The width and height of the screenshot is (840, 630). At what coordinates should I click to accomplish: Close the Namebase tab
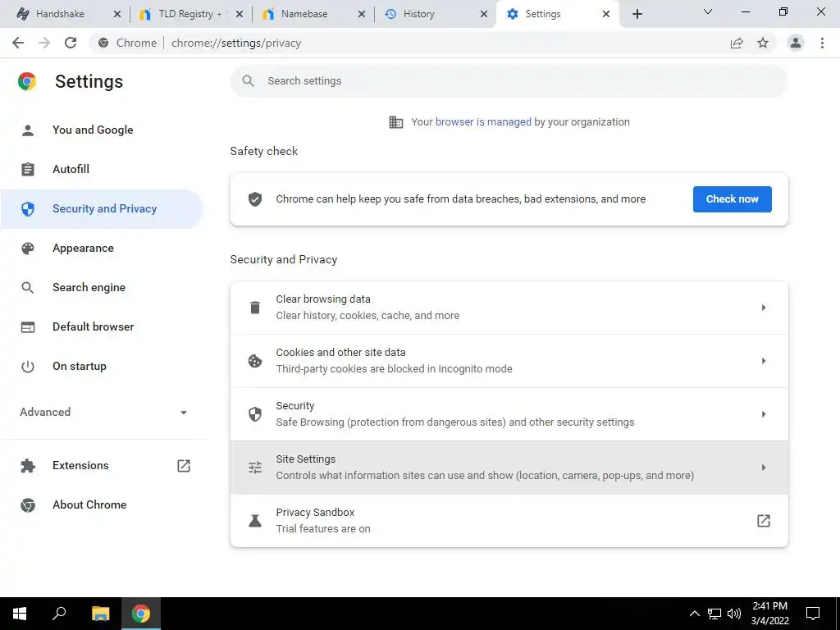coord(362,15)
